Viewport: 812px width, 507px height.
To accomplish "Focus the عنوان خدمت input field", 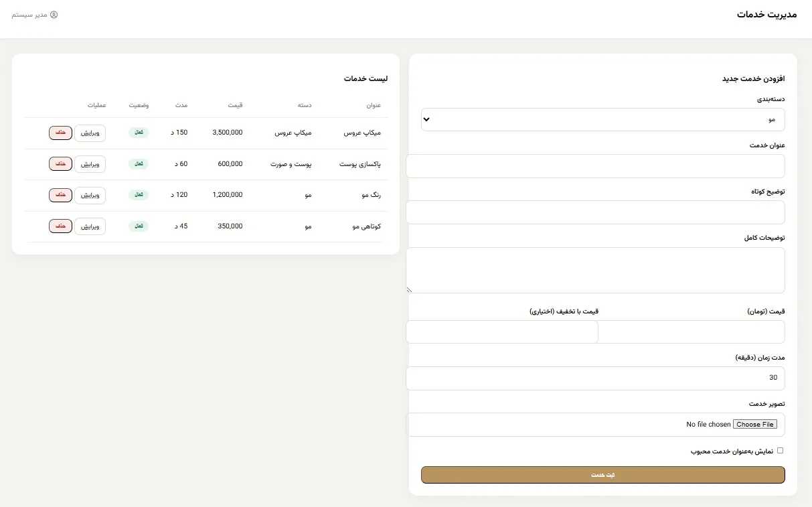I will coord(595,166).
